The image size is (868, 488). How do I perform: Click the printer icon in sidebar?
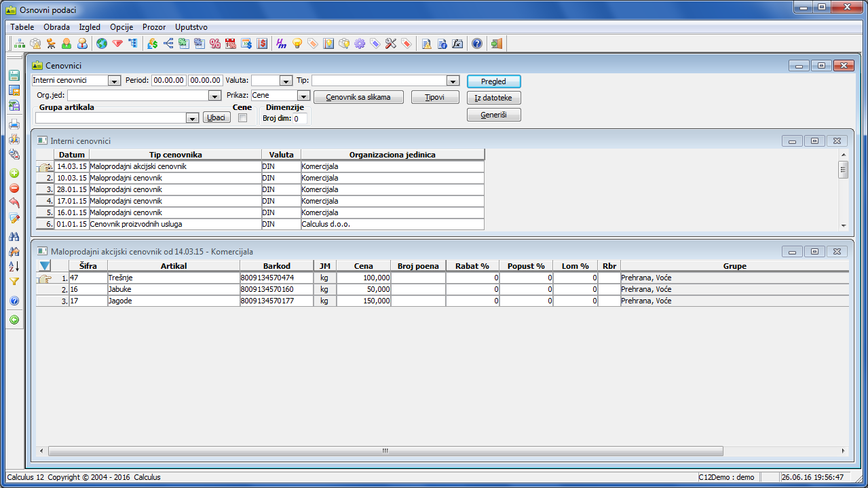[x=14, y=124]
